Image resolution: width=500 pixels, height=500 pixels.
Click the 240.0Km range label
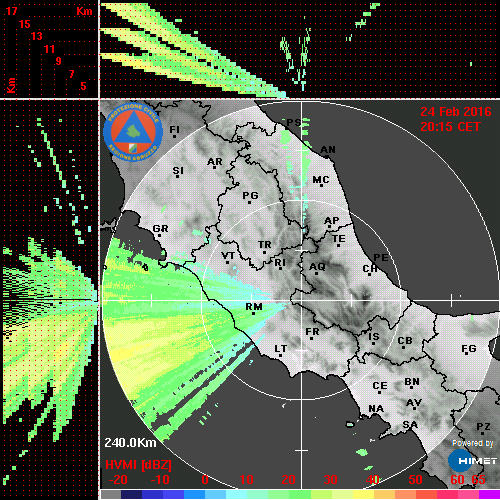pos(130,443)
